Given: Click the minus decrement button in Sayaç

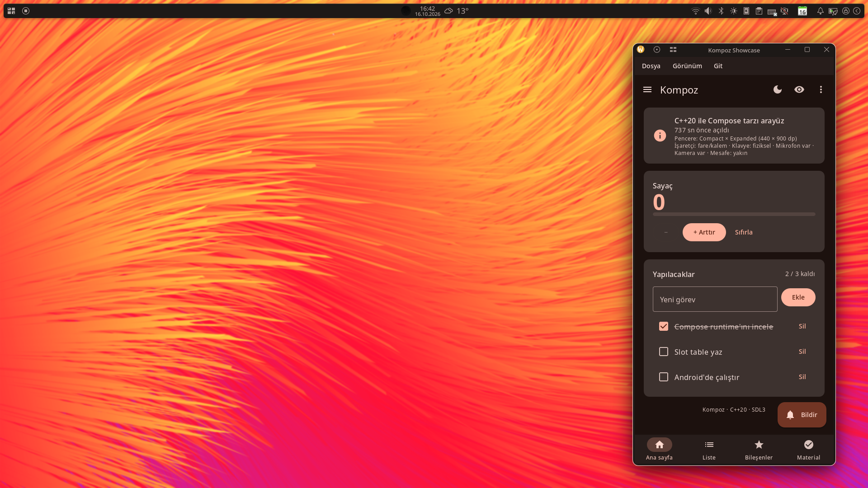Looking at the screenshot, I should (x=666, y=232).
